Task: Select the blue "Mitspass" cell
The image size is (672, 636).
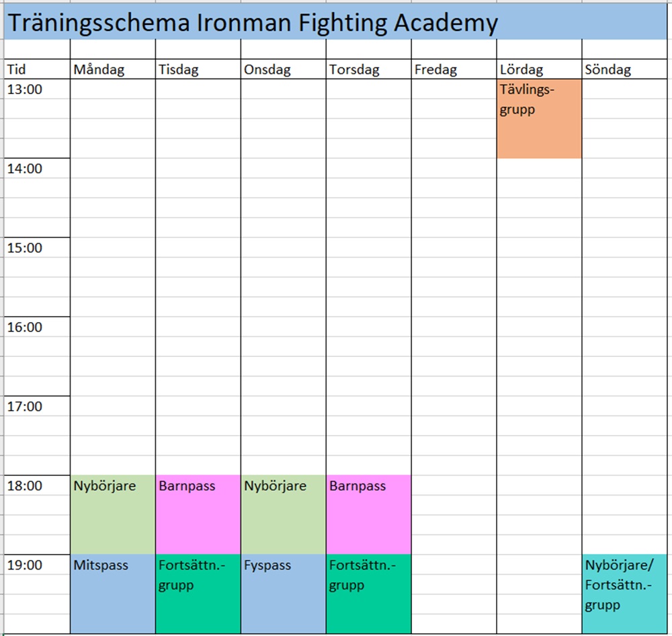Action: 112,594
